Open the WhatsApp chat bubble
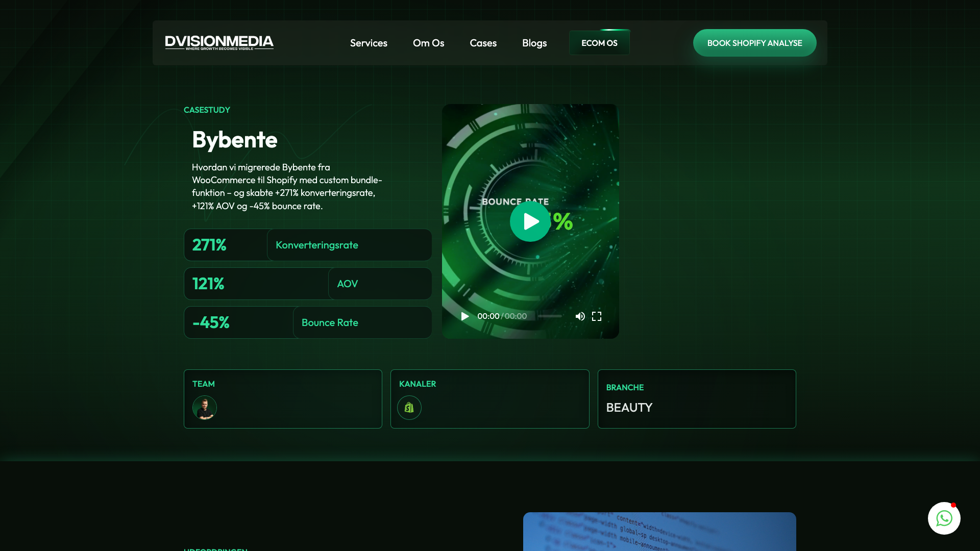Viewport: 980px width, 551px height. click(x=944, y=518)
